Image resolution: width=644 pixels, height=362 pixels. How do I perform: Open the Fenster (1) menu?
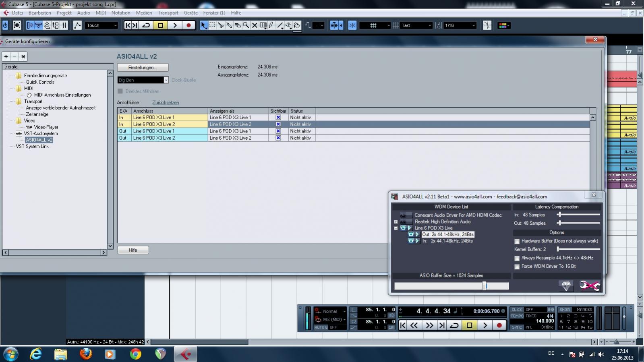214,13
